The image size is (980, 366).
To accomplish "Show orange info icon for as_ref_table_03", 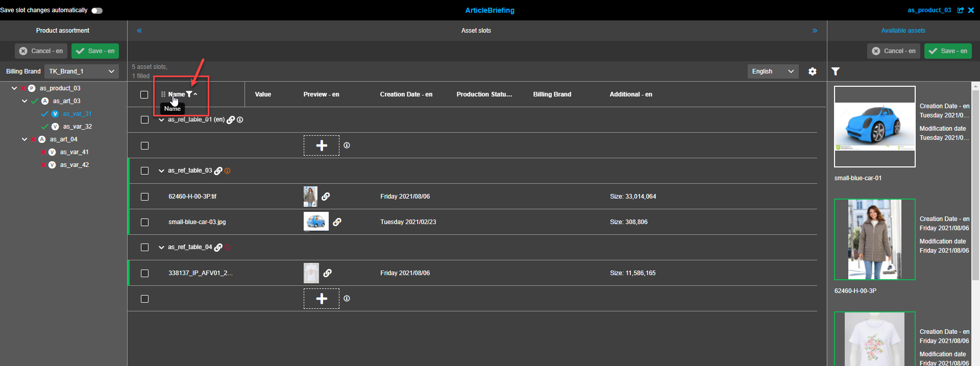I will coord(228,171).
